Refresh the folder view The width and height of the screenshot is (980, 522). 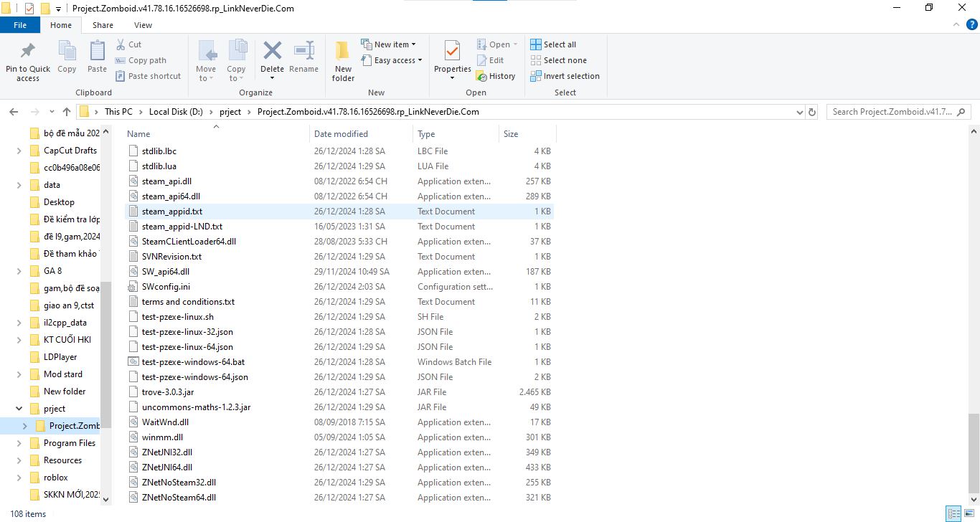pos(811,112)
